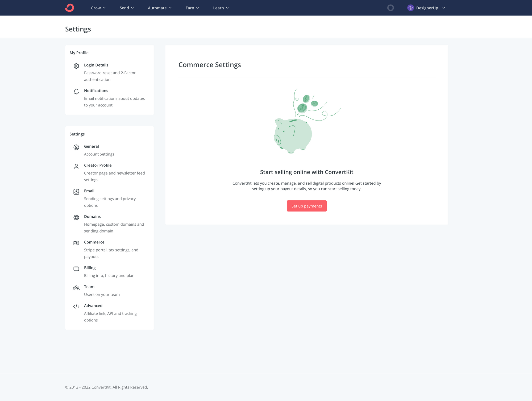The width and height of the screenshot is (532, 401).
Task: Click the Email inbox icon
Action: click(76, 192)
